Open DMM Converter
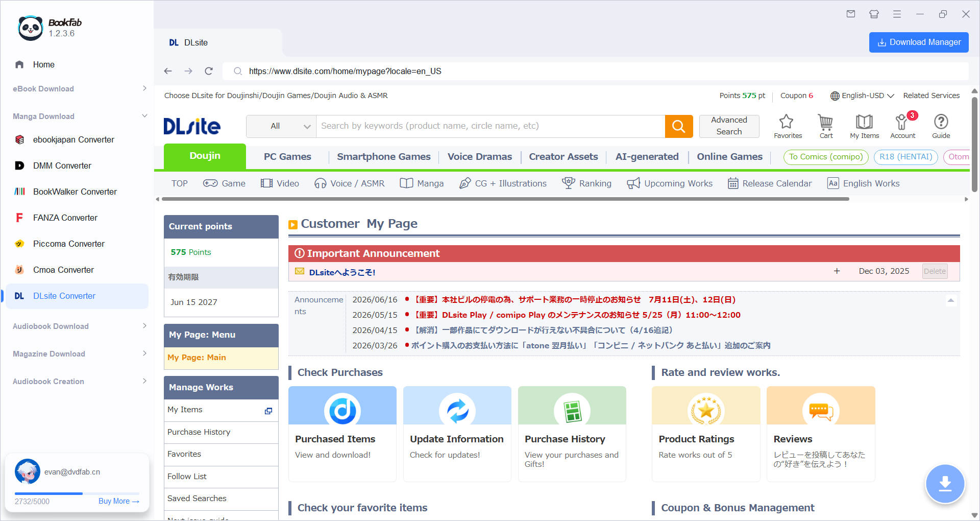This screenshot has width=980, height=521. pyautogui.click(x=62, y=165)
